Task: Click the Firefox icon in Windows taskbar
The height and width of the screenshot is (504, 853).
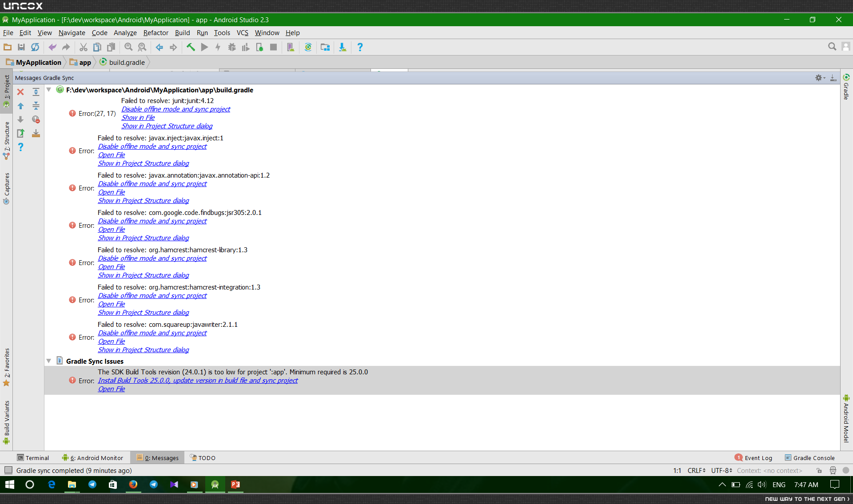Action: click(x=133, y=484)
